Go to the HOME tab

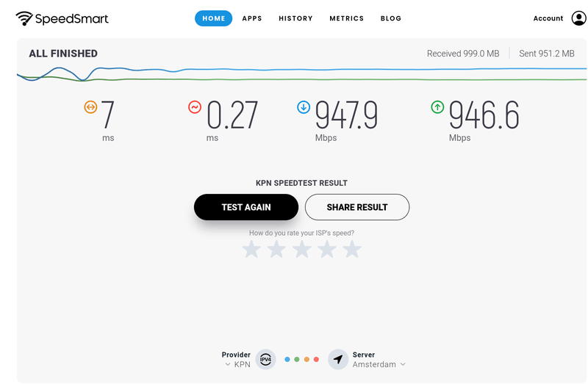[213, 18]
